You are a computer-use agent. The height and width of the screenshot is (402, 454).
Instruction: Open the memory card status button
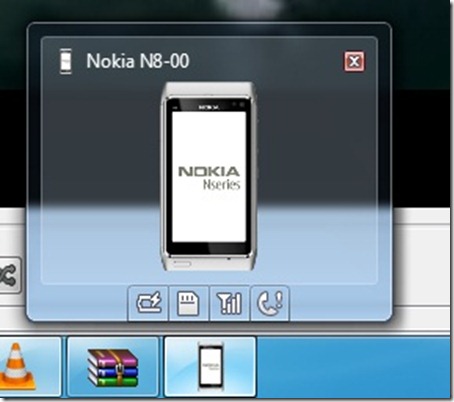pyautogui.click(x=189, y=303)
